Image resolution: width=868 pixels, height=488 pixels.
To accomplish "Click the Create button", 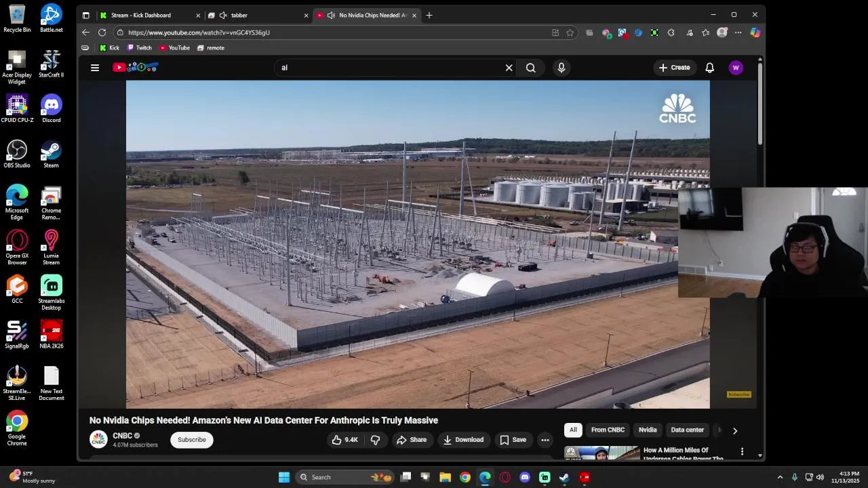I will tap(674, 68).
